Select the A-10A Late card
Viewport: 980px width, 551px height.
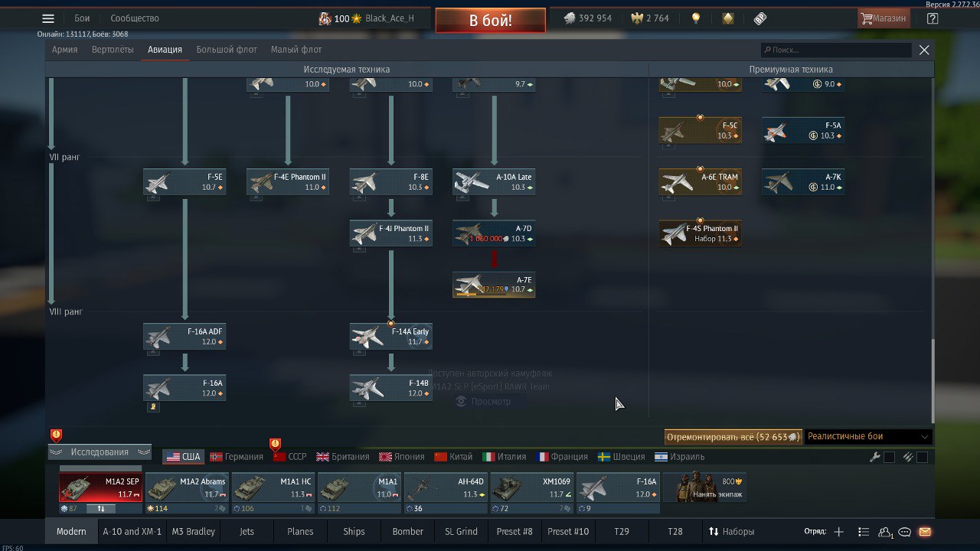494,182
